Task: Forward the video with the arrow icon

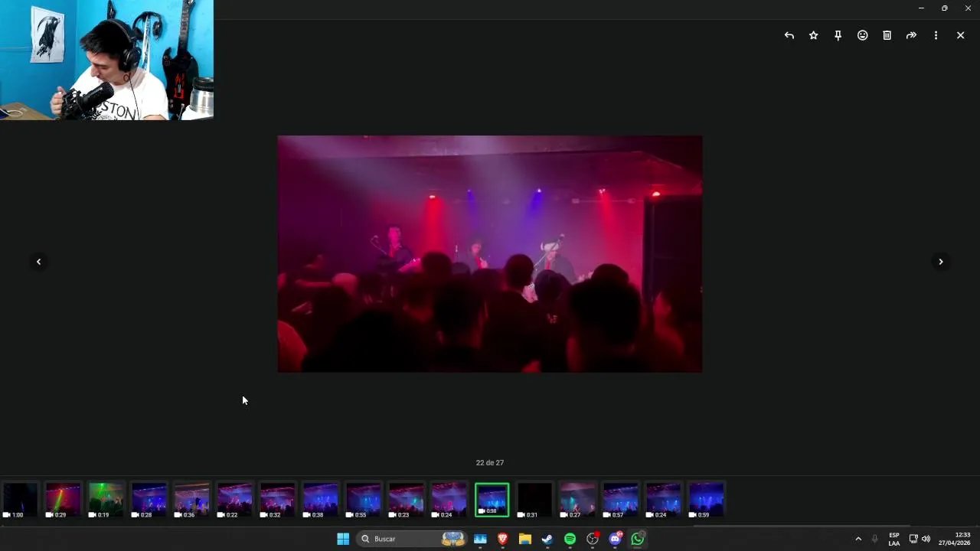Action: 911,35
